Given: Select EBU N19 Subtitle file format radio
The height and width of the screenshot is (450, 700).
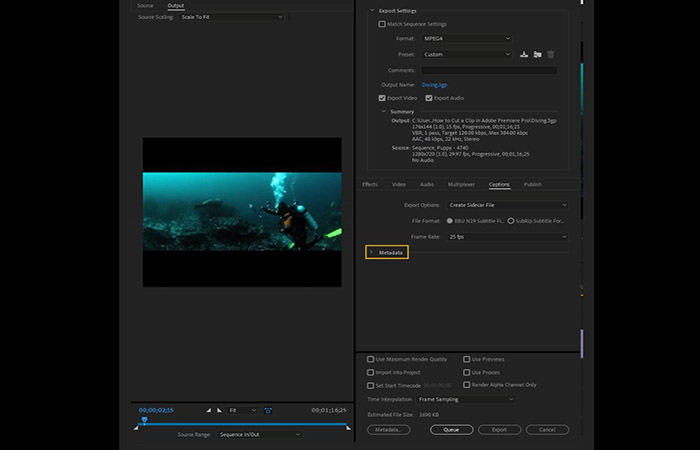Looking at the screenshot, I should pos(450,221).
